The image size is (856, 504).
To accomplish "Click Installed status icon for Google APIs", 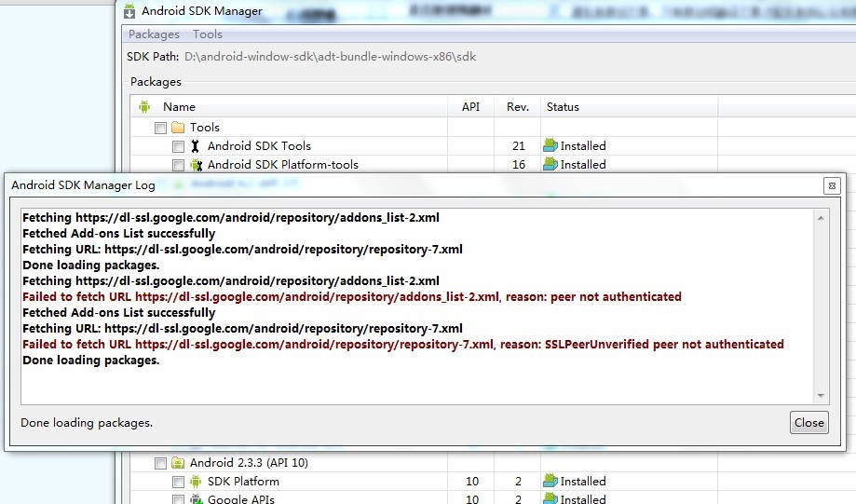I will pos(550,498).
